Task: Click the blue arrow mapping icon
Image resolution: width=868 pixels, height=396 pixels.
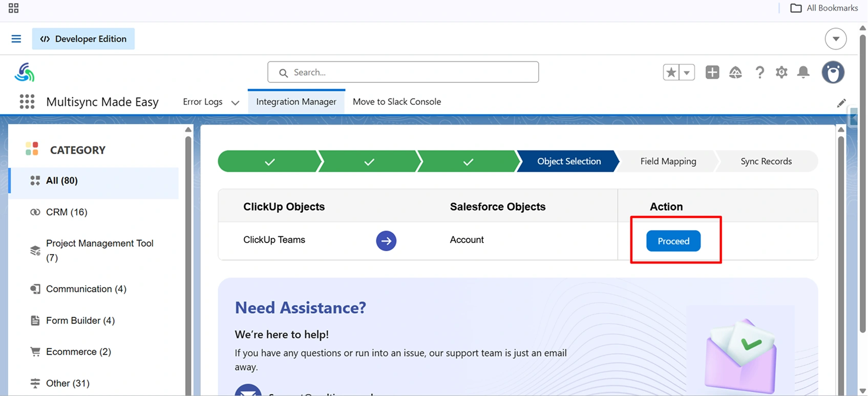Action: click(386, 241)
